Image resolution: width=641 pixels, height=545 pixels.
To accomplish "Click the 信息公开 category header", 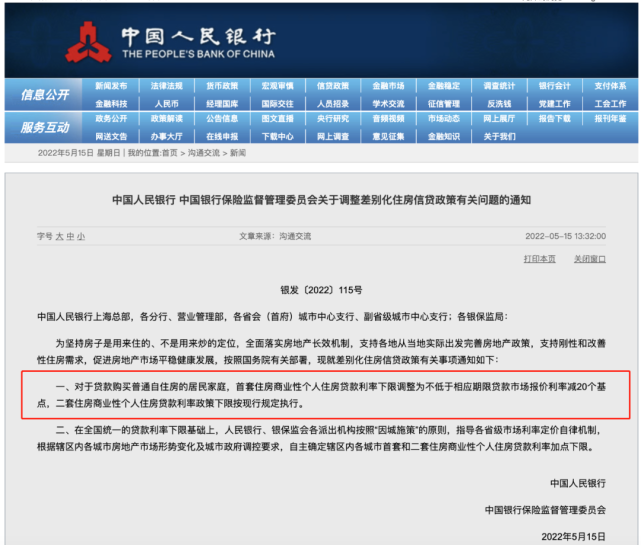I will (x=45, y=95).
